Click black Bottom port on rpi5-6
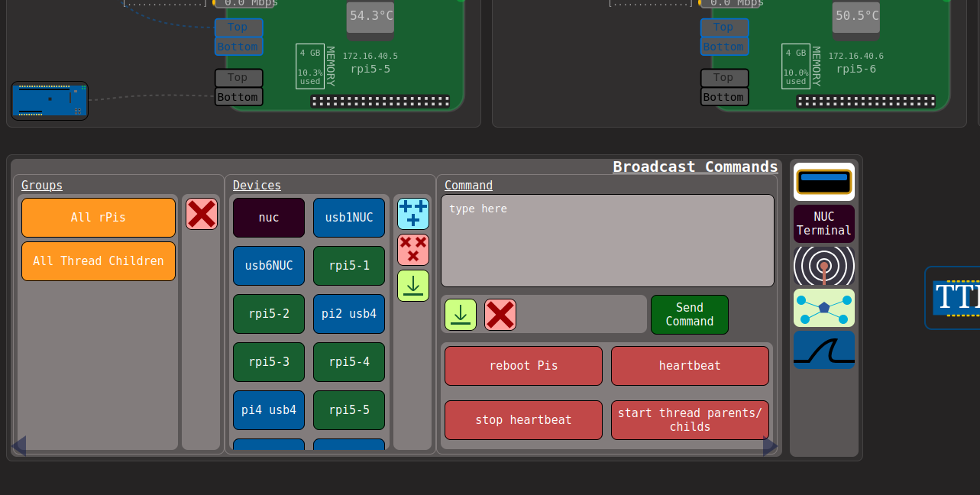This screenshot has height=495, width=980. pos(724,97)
